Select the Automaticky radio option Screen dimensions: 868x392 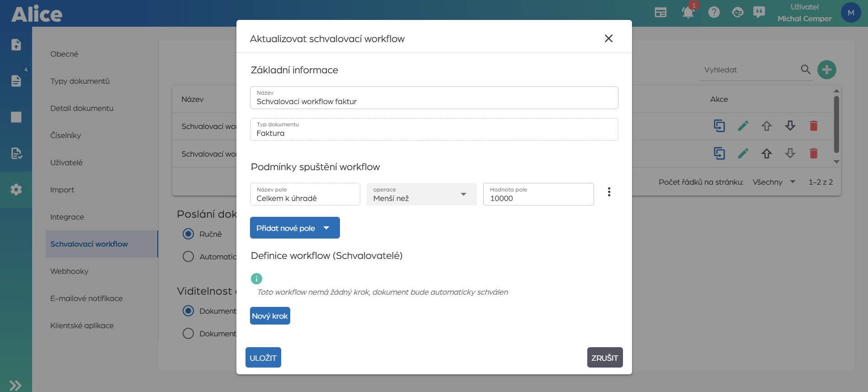click(x=188, y=257)
